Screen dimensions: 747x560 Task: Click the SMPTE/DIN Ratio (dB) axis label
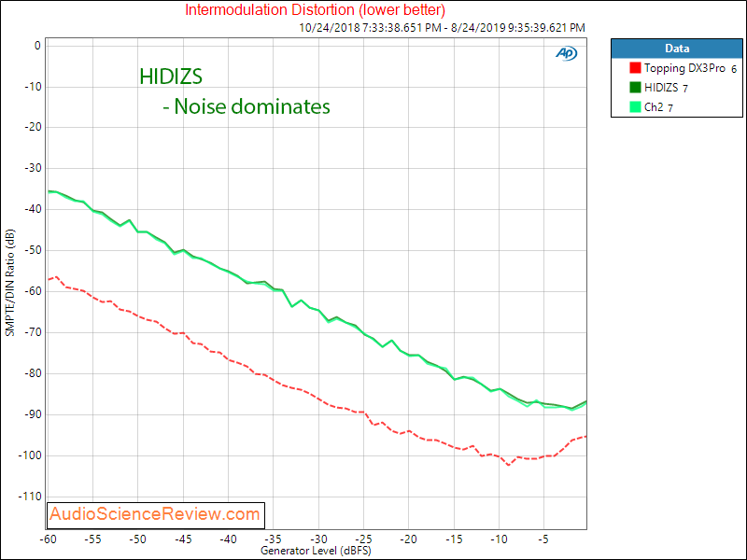pyautogui.click(x=9, y=283)
